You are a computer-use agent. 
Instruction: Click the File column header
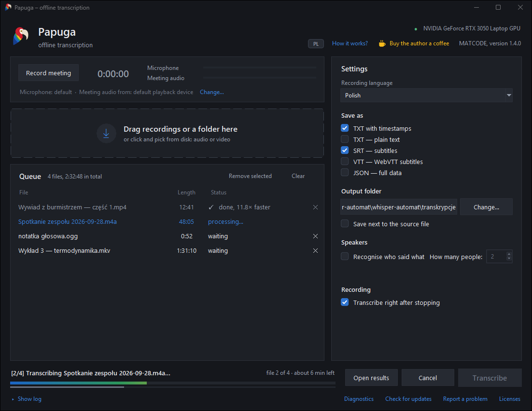(24, 192)
